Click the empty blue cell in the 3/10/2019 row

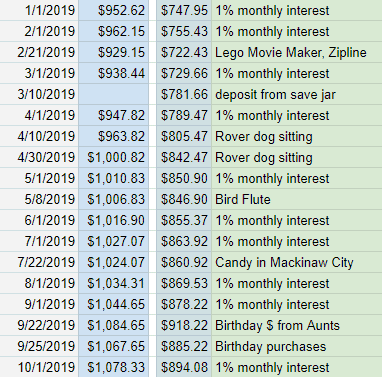(113, 94)
